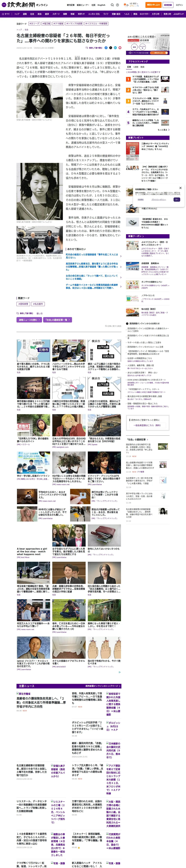Open プライバシーポリシー link in popup
186x868 pixels.
pos(158,199)
